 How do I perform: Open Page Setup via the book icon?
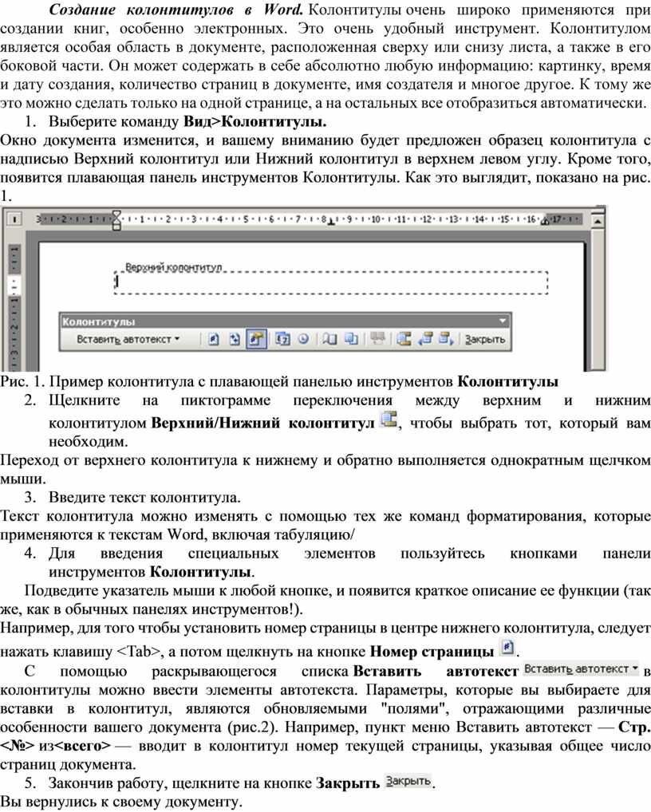[329, 340]
